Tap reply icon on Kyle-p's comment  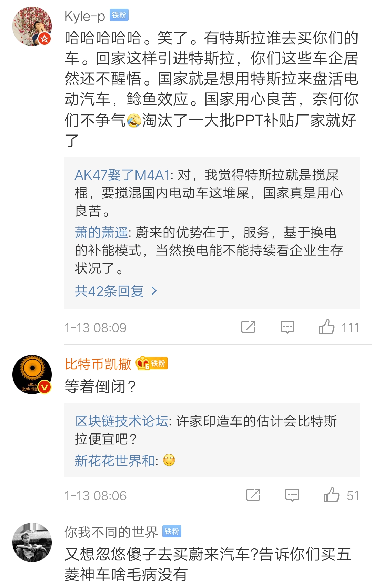[x=287, y=327]
